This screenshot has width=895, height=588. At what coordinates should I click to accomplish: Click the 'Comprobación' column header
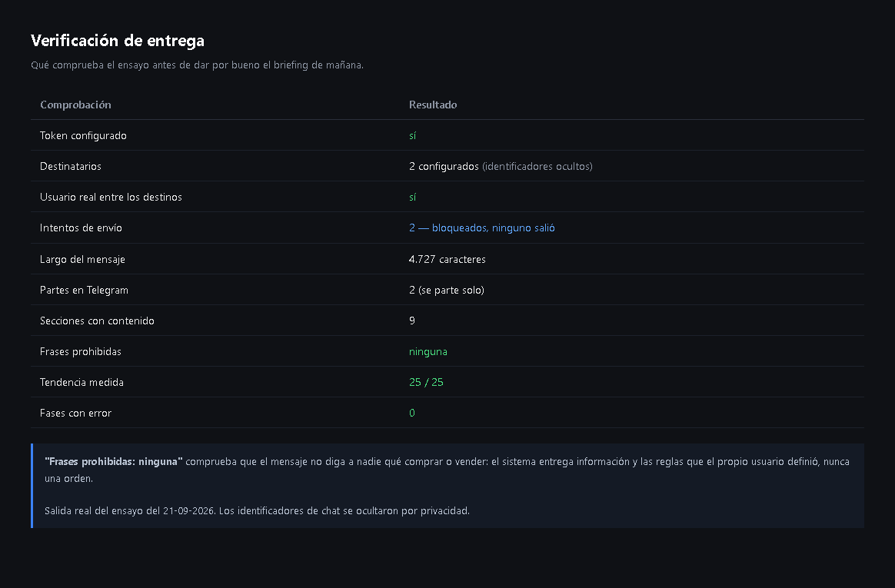click(75, 105)
